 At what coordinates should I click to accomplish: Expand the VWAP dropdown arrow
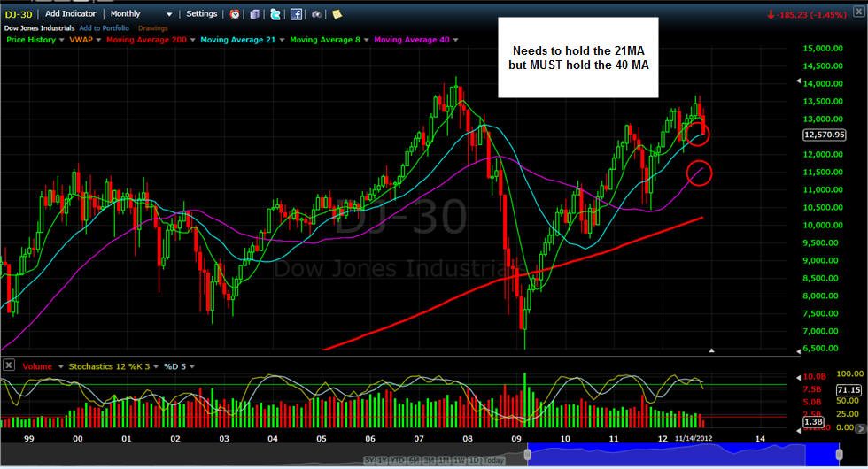[98, 40]
